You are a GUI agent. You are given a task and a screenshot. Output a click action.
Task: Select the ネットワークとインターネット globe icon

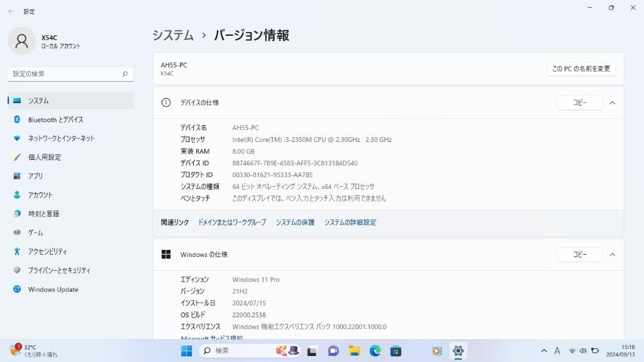pyautogui.click(x=18, y=138)
